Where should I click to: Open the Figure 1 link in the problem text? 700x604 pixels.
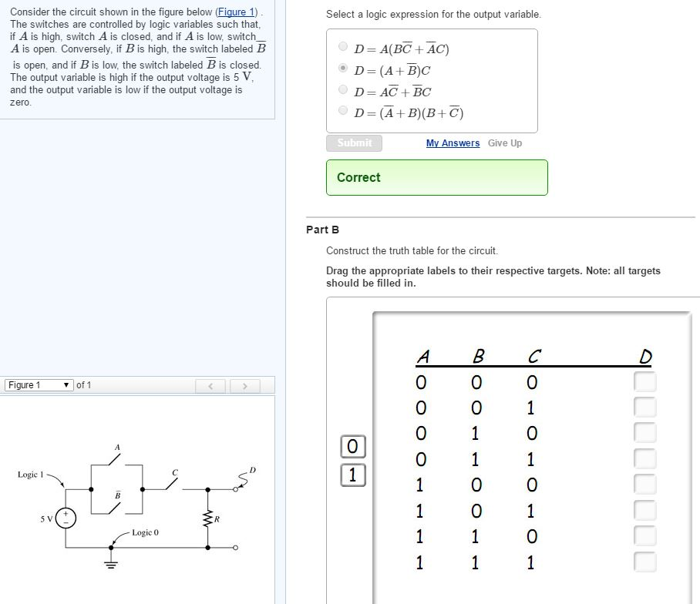tap(236, 12)
